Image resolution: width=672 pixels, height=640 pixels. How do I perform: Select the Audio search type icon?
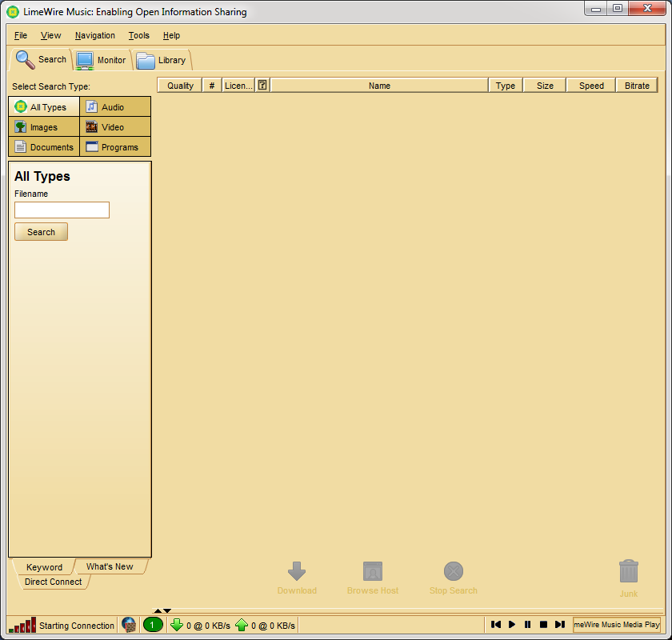coord(92,106)
